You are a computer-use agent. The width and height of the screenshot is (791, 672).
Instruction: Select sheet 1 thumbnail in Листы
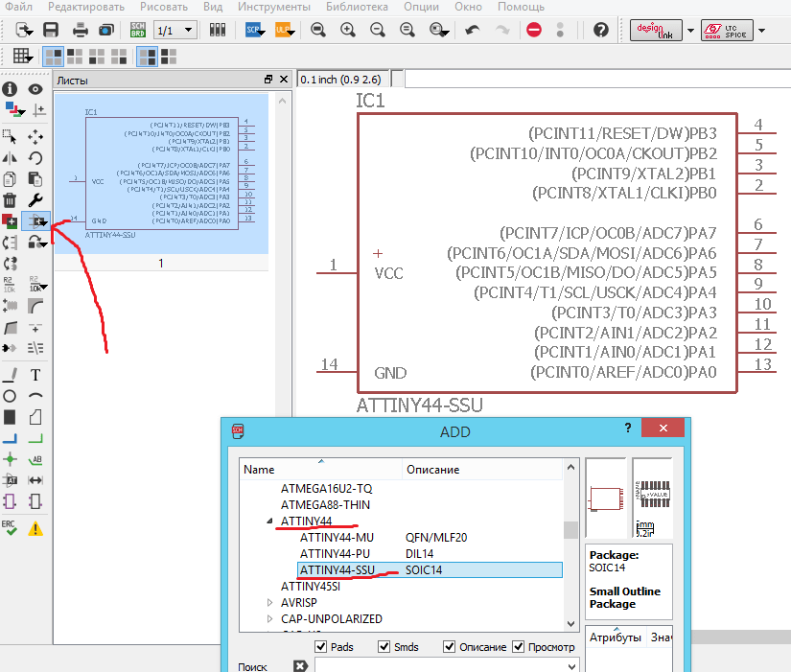(x=161, y=174)
